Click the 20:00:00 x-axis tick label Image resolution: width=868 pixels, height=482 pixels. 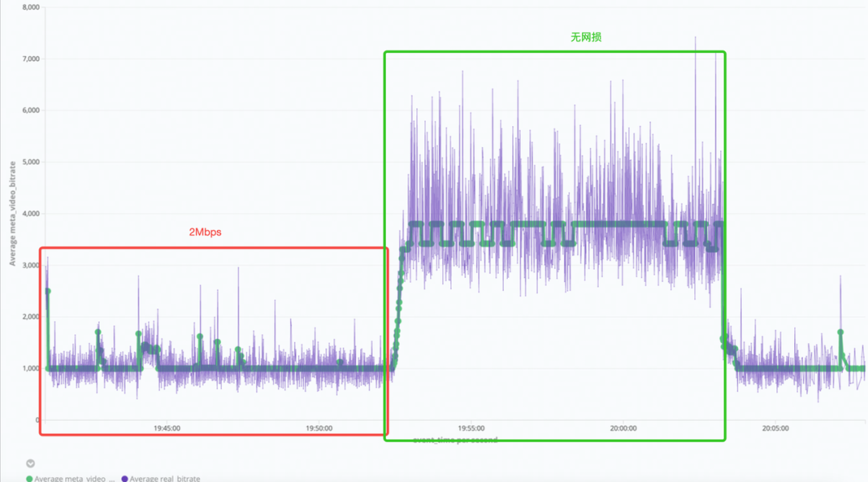pos(624,429)
